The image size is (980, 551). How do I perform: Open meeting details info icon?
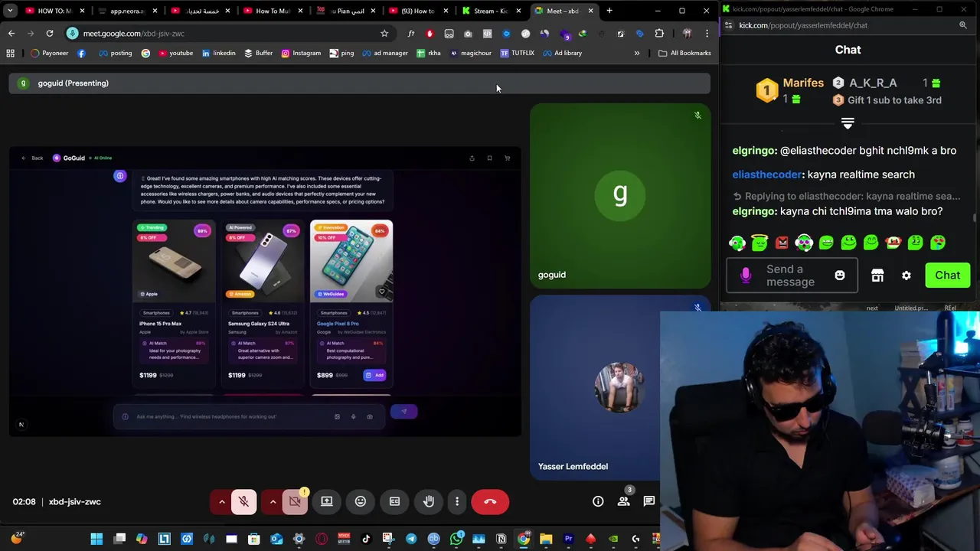[x=598, y=502]
